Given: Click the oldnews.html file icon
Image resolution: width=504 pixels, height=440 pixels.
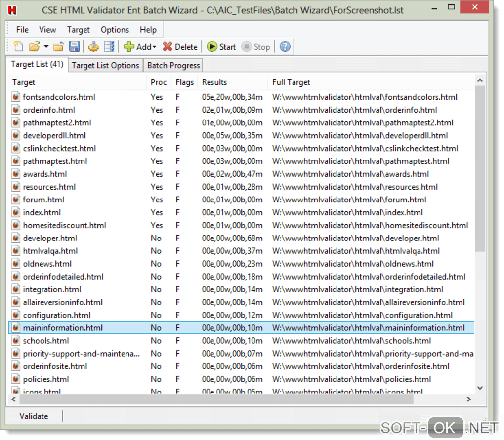Looking at the screenshot, I should click(x=15, y=264).
